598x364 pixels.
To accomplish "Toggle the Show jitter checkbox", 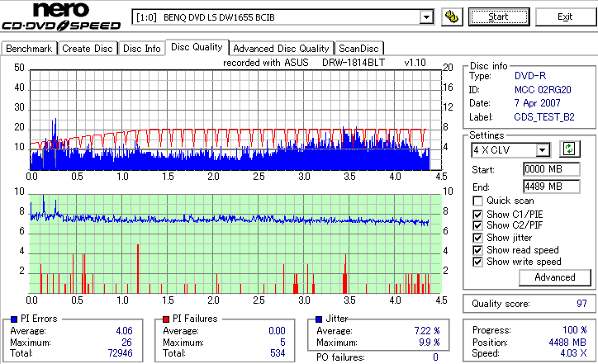I will (x=477, y=238).
